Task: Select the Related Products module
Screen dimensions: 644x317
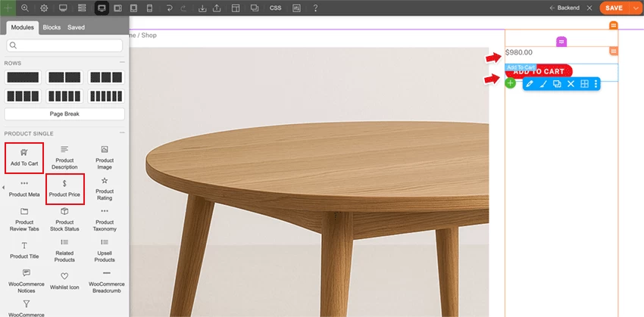Action: 64,250
